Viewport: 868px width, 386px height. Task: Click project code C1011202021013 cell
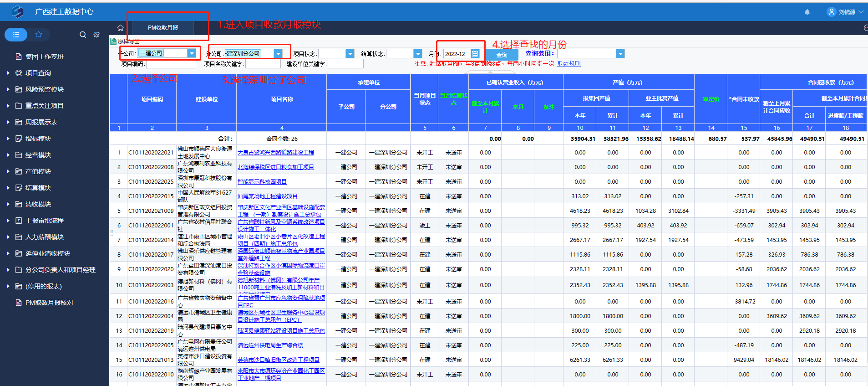click(x=151, y=360)
